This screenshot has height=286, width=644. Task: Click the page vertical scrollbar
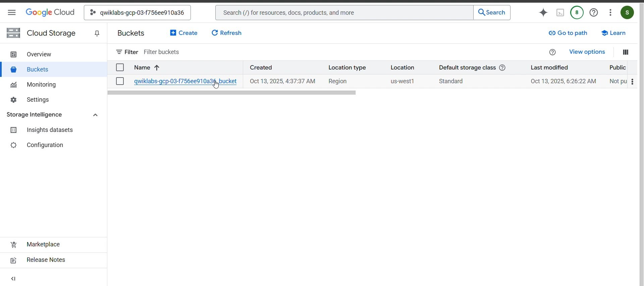coord(641,144)
